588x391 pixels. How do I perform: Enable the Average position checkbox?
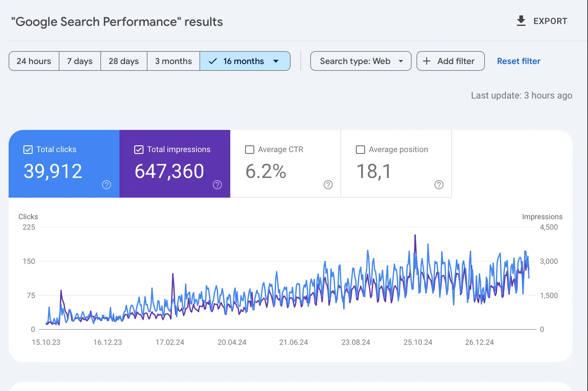[360, 150]
